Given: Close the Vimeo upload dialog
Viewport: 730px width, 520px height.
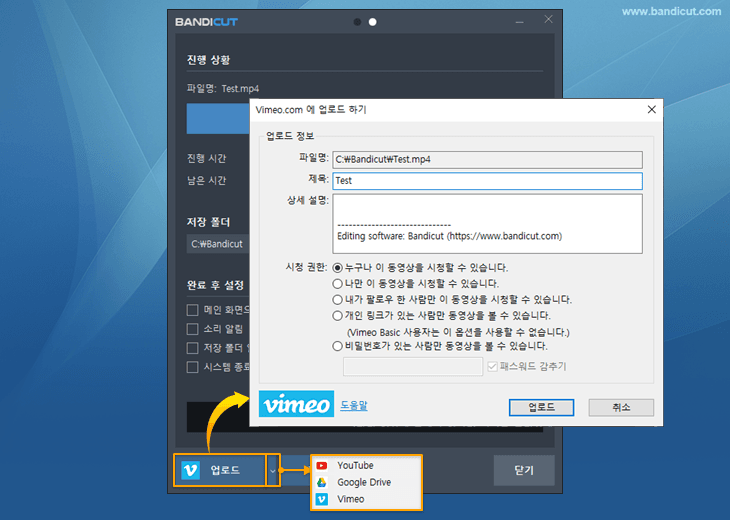Looking at the screenshot, I should pyautogui.click(x=651, y=109).
